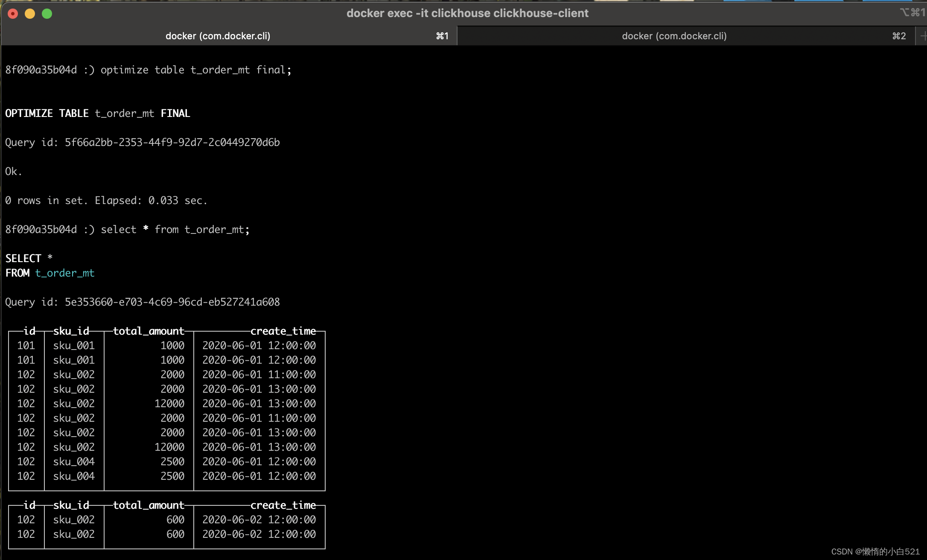
Task: Click the 'OPTIMIZE TABLE t_order_mt FINAL' echo line
Action: [x=98, y=114]
